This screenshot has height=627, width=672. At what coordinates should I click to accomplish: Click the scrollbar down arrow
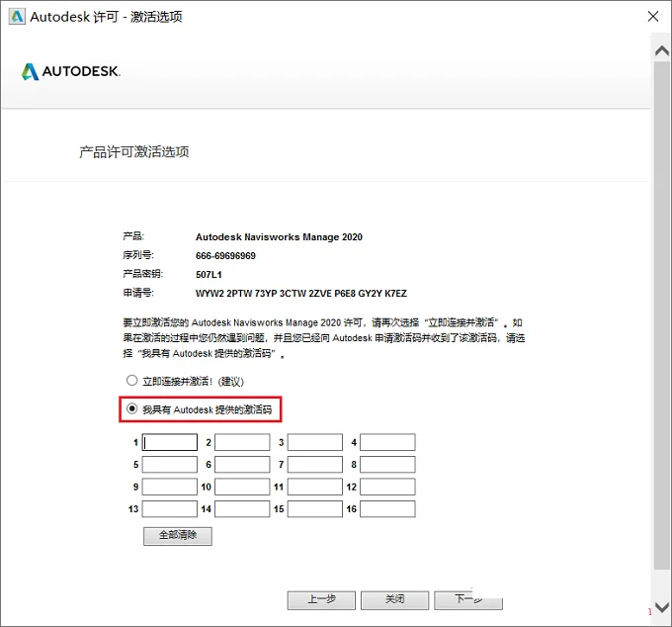(x=662, y=607)
